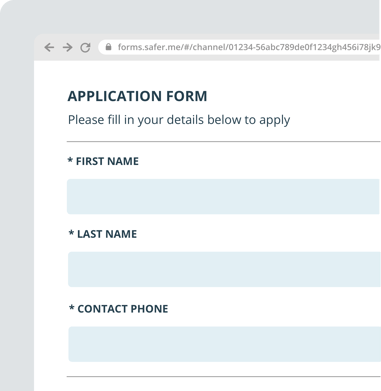The width and height of the screenshot is (381, 391).
Task: Click into the Last Name input field
Action: [x=224, y=269]
